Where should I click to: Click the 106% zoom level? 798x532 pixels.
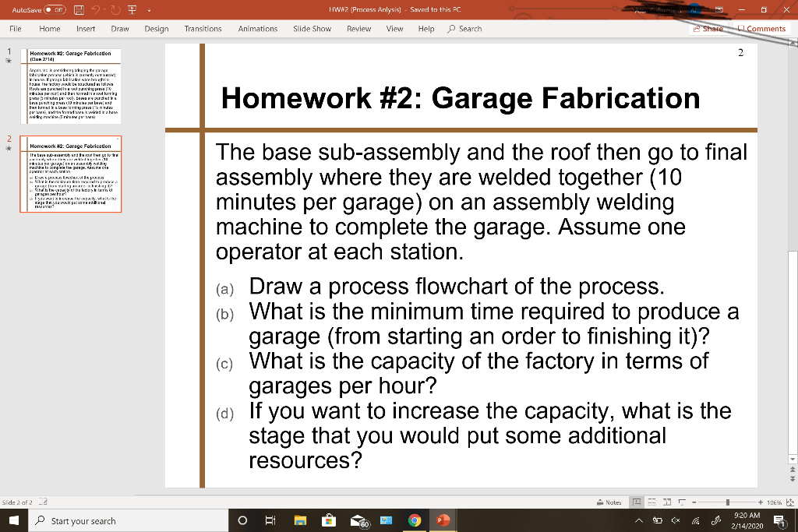[x=774, y=502]
